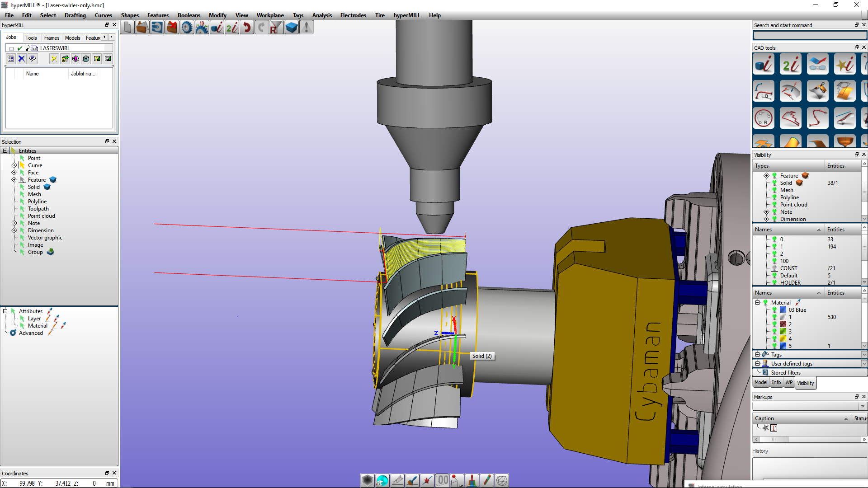Click the Close document folder icon
The image size is (868, 488).
[172, 28]
